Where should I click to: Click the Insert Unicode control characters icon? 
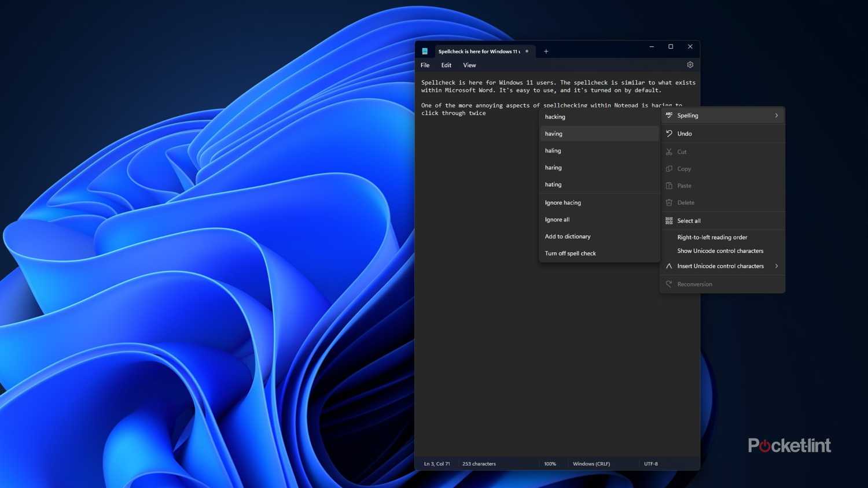coord(669,266)
